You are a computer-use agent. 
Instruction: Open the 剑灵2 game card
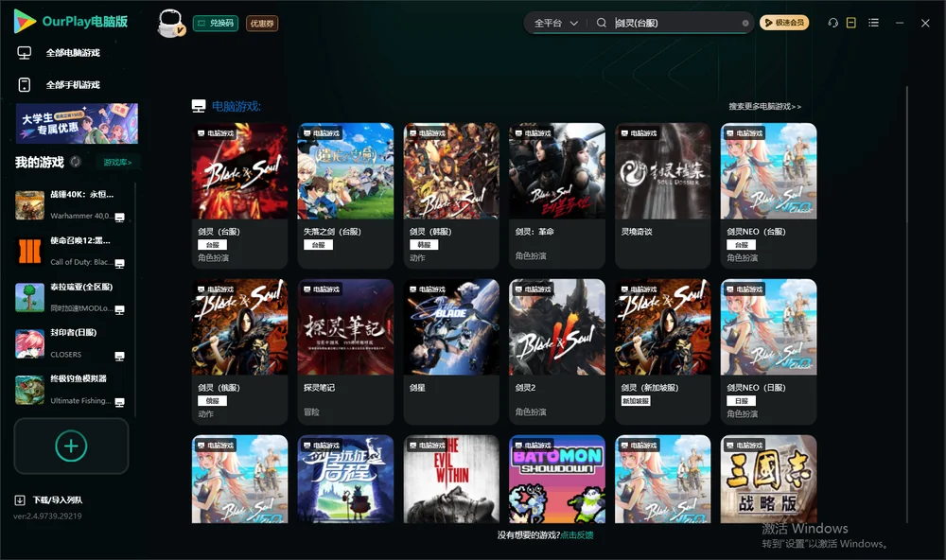coord(557,351)
